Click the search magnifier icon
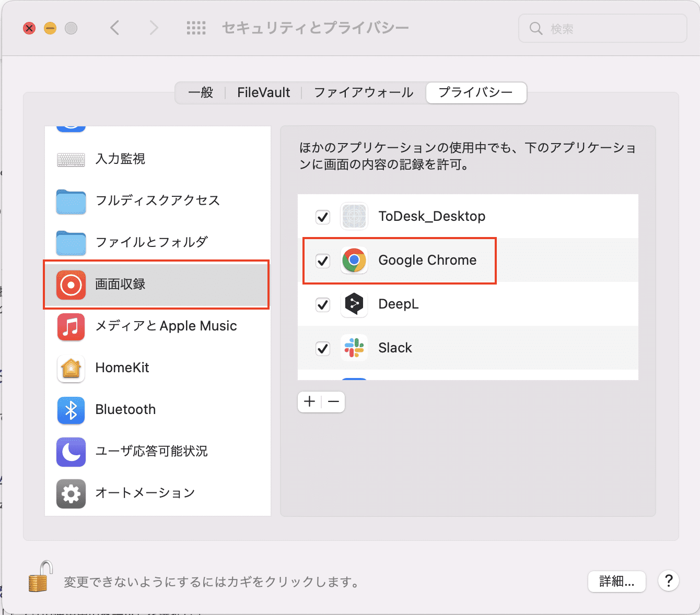The width and height of the screenshot is (700, 615). 536,28
